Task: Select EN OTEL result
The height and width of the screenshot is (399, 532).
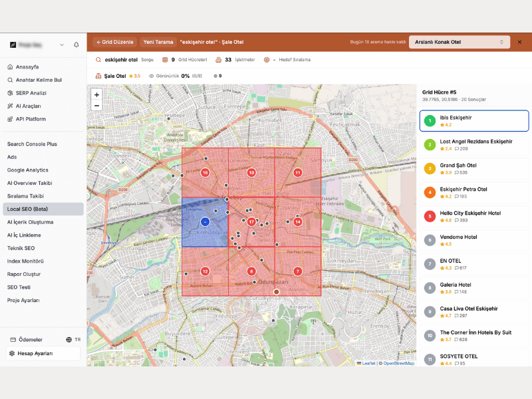Action: click(474, 264)
